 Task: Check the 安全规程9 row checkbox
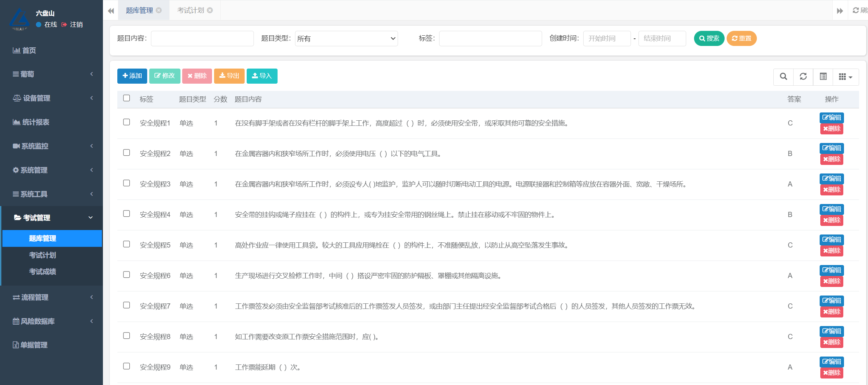pos(127,366)
